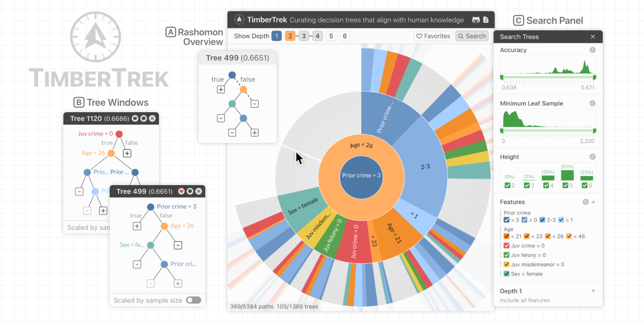Select the teal Sex = female sunburst segment
The image size is (644, 322).
303,206
